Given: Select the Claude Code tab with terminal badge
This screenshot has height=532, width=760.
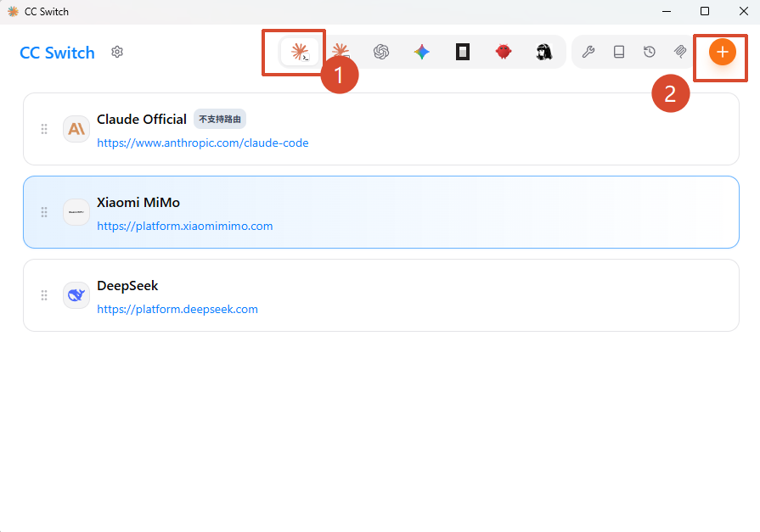Looking at the screenshot, I should click(x=300, y=52).
